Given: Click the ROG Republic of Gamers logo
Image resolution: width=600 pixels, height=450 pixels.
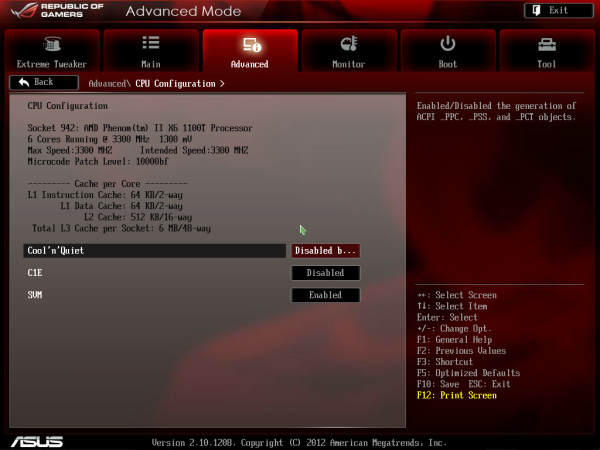Looking at the screenshot, I should click(57, 11).
